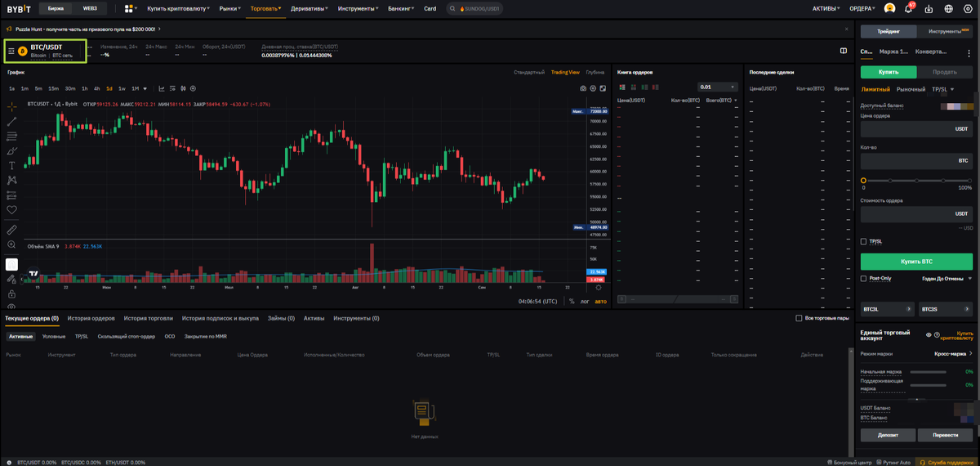Switch to the Sell side
This screenshot has height=466, width=980.
pos(945,72)
